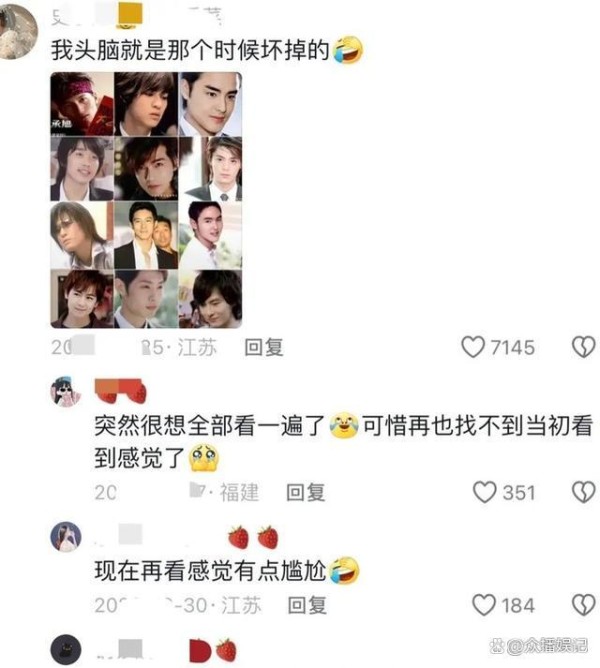Tap the two-strawberry username on third comment
The height and width of the screenshot is (668, 600).
(x=187, y=536)
